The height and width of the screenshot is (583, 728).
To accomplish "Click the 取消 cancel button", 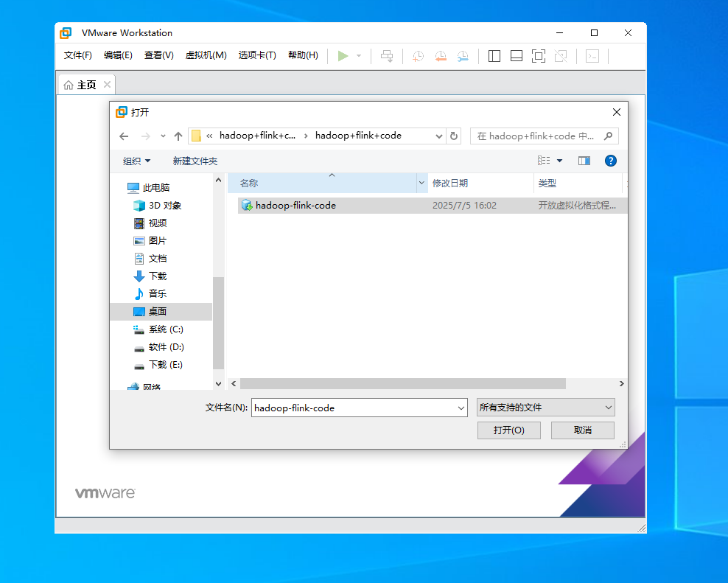I will coord(582,430).
